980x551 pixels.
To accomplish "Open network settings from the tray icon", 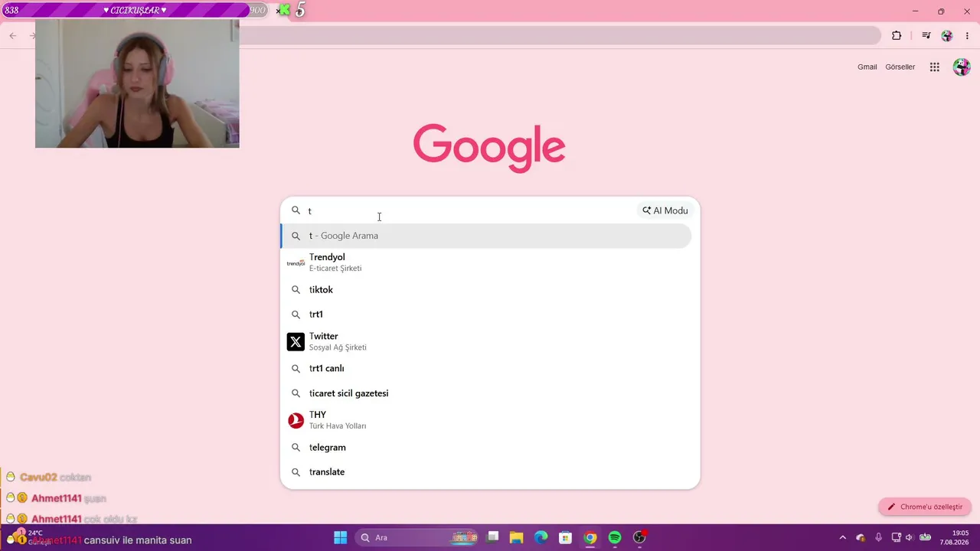I will [897, 537].
